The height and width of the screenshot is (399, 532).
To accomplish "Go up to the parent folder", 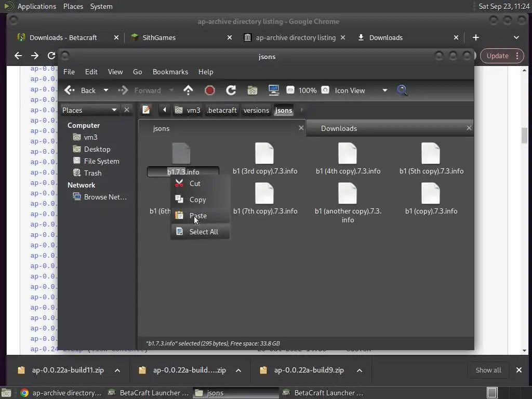I will pos(188,90).
